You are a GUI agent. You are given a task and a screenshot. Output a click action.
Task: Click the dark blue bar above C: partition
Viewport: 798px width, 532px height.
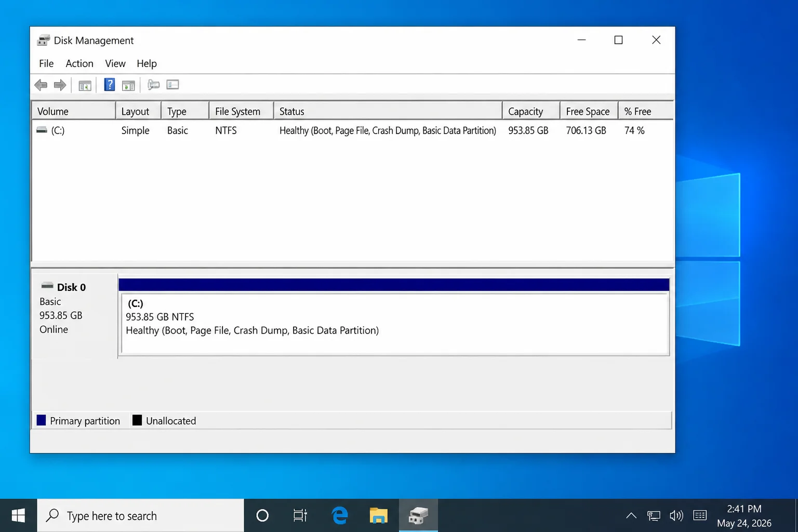pyautogui.click(x=394, y=285)
